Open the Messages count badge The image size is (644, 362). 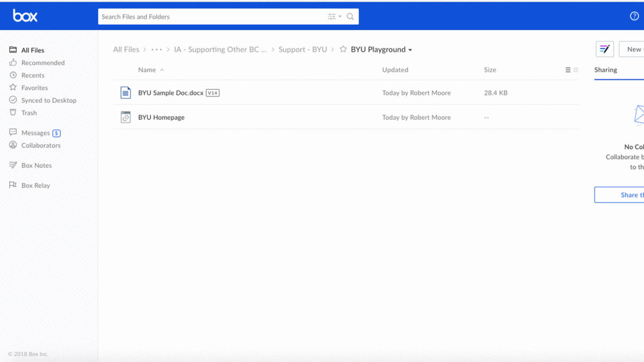(x=56, y=133)
